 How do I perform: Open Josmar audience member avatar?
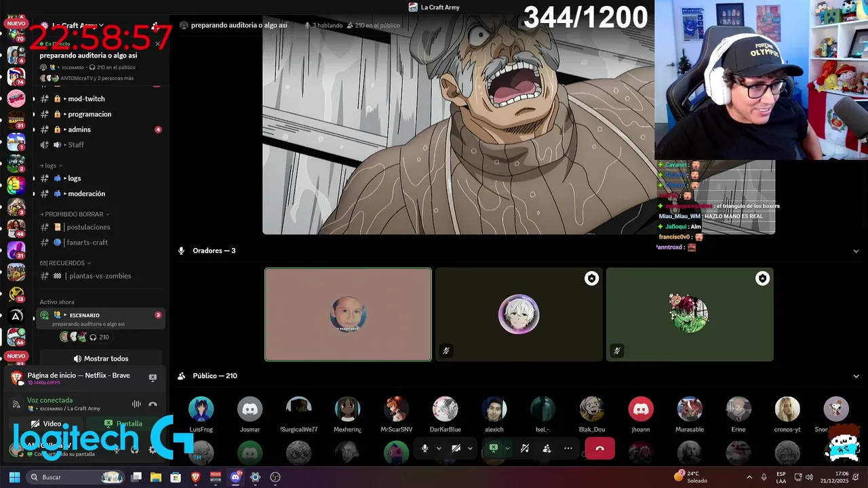250,409
